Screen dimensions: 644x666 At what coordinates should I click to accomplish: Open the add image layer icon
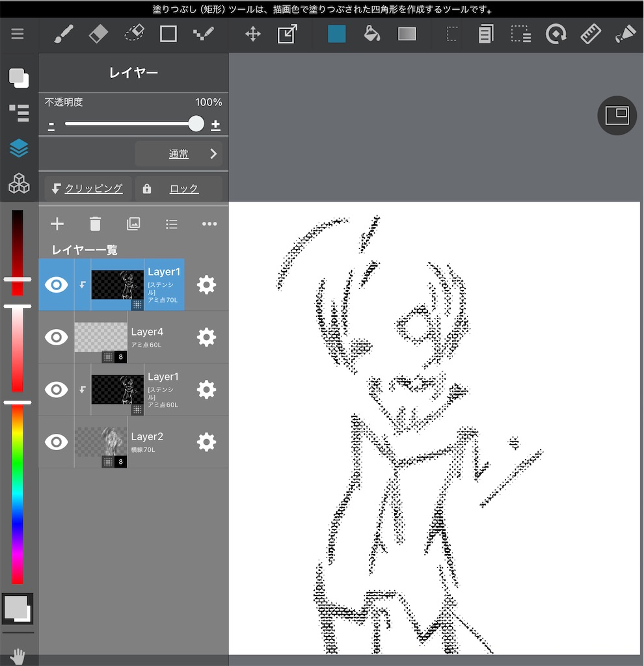click(x=133, y=224)
